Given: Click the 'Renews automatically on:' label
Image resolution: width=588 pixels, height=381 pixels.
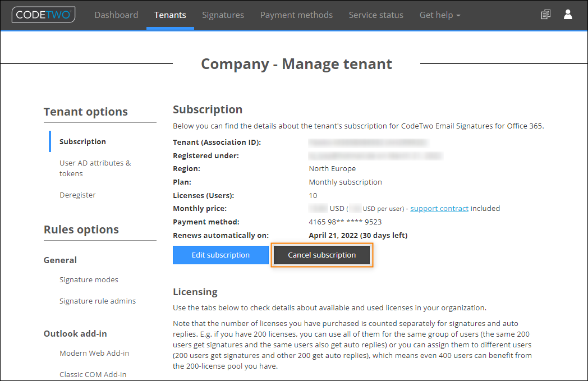Looking at the screenshot, I should click(221, 236).
